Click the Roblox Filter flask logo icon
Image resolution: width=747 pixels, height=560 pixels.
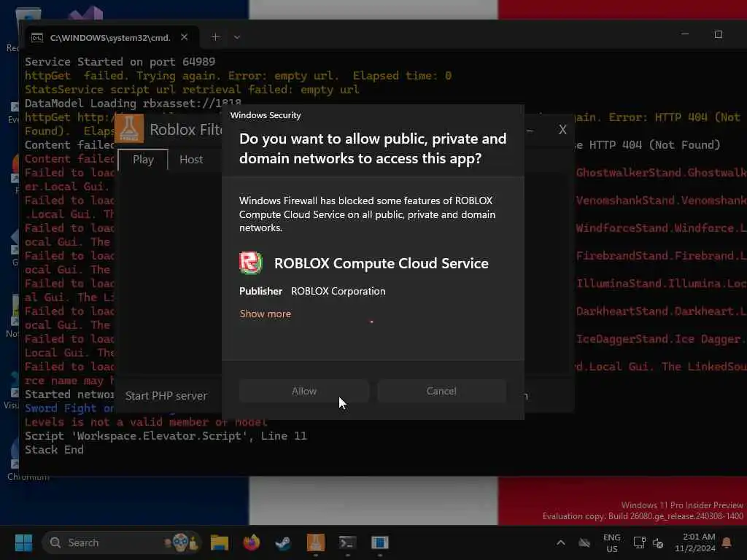[130, 128]
